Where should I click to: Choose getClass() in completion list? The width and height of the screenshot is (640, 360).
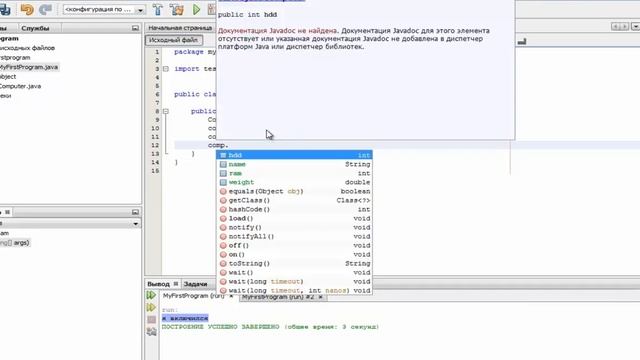[x=294, y=200]
